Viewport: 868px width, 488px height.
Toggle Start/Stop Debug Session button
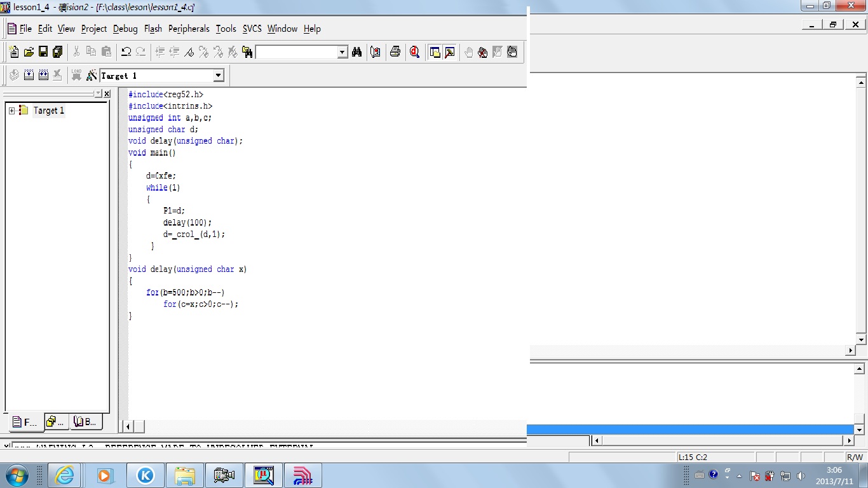tap(415, 52)
